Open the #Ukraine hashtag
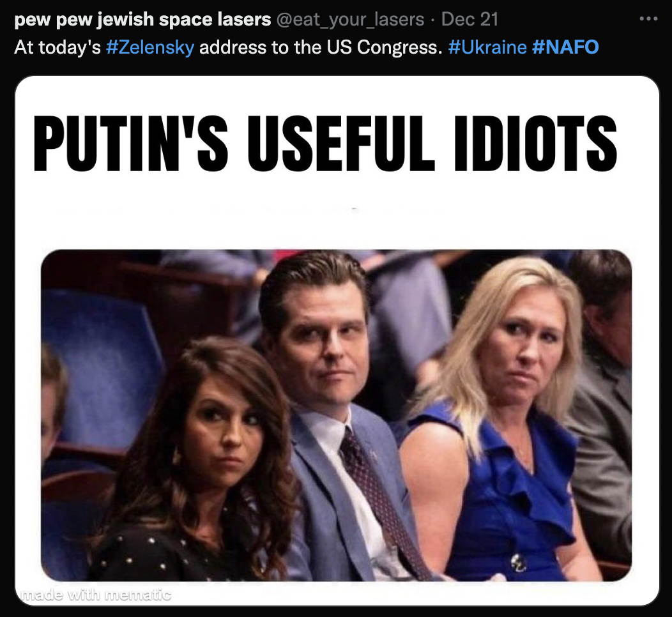Screen dimensions: 672x617 [487, 47]
